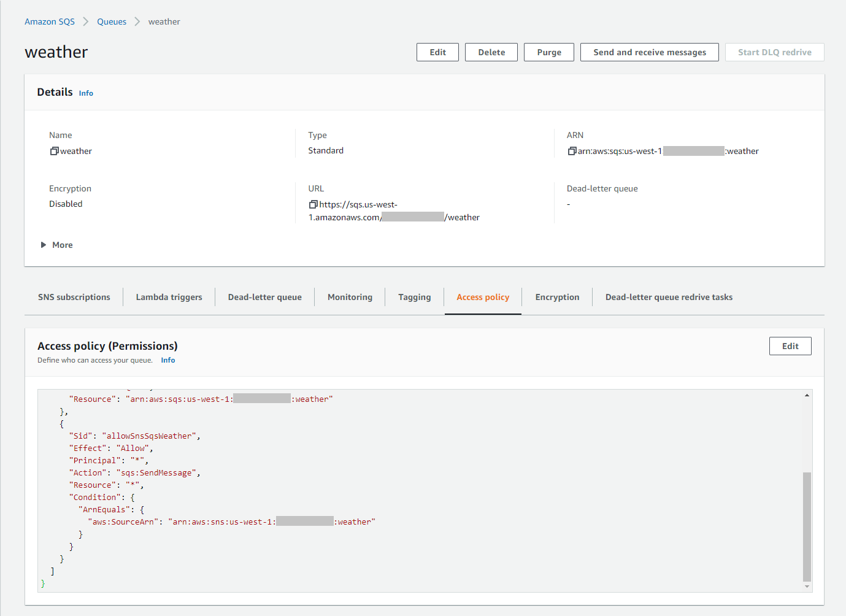The width and height of the screenshot is (846, 616).
Task: Switch to the SNS subscriptions tab
Action: pyautogui.click(x=74, y=297)
